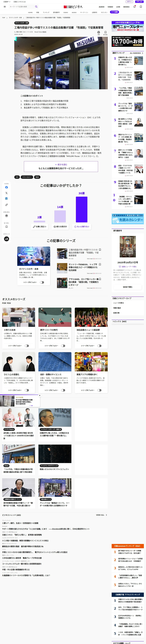
Task: Click the ログイン button
Action: (129, 2)
